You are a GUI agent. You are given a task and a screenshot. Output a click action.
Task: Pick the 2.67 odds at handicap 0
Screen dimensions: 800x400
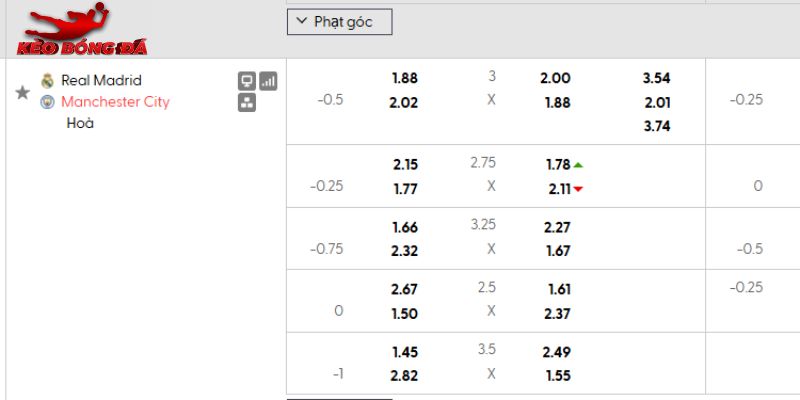click(x=405, y=290)
